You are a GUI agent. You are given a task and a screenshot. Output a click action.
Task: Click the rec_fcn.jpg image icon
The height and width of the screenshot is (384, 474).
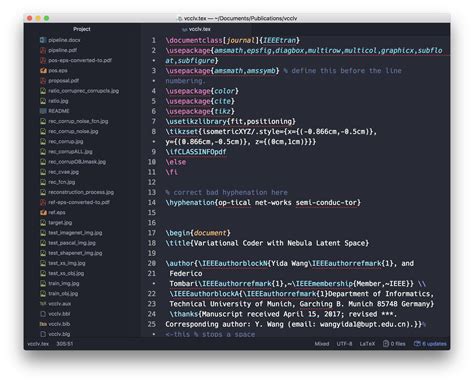pos(43,182)
